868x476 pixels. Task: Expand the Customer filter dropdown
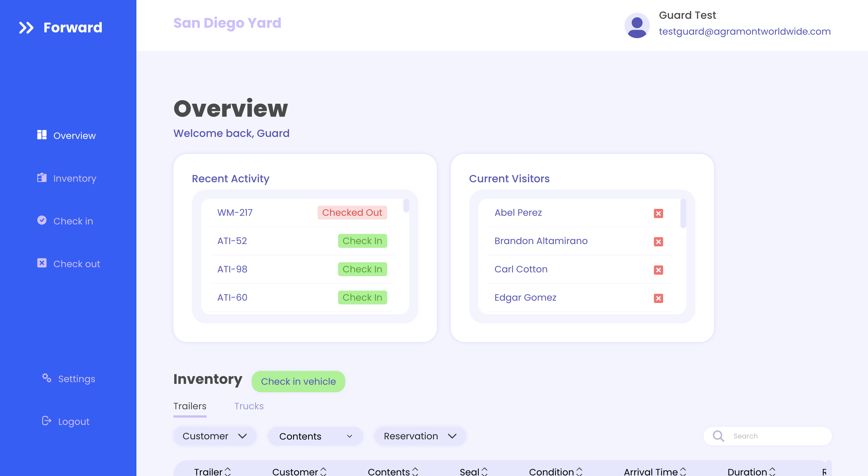click(215, 436)
